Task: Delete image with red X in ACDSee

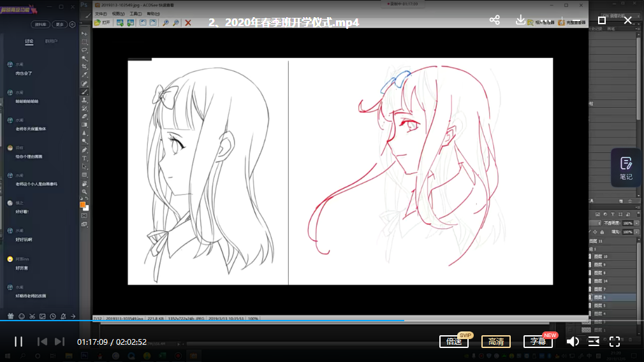Action: (x=188, y=22)
